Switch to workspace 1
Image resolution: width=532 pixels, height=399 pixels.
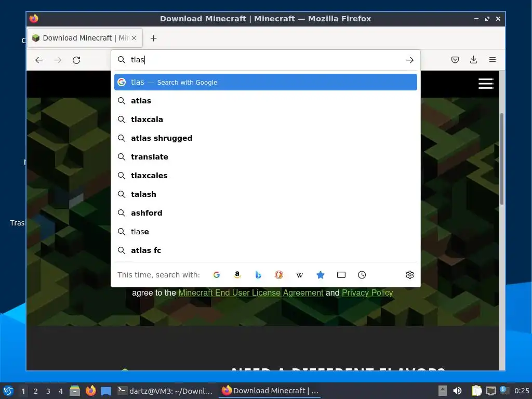[23, 391]
